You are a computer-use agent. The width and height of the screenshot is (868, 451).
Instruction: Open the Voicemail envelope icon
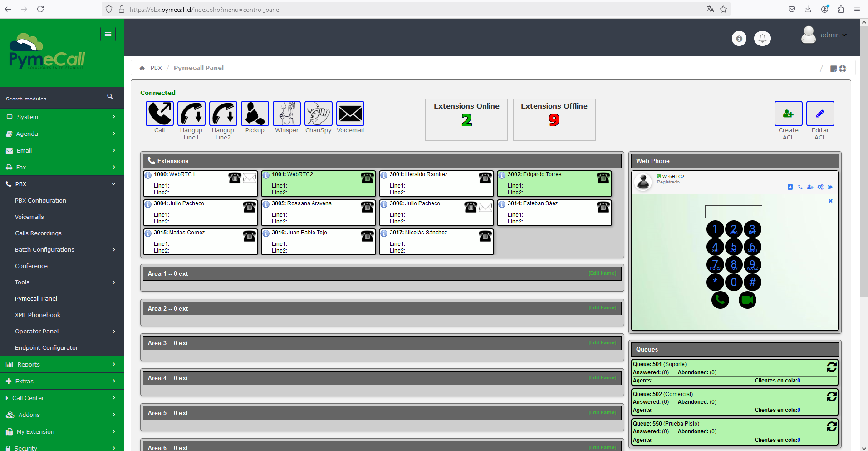[x=350, y=114]
